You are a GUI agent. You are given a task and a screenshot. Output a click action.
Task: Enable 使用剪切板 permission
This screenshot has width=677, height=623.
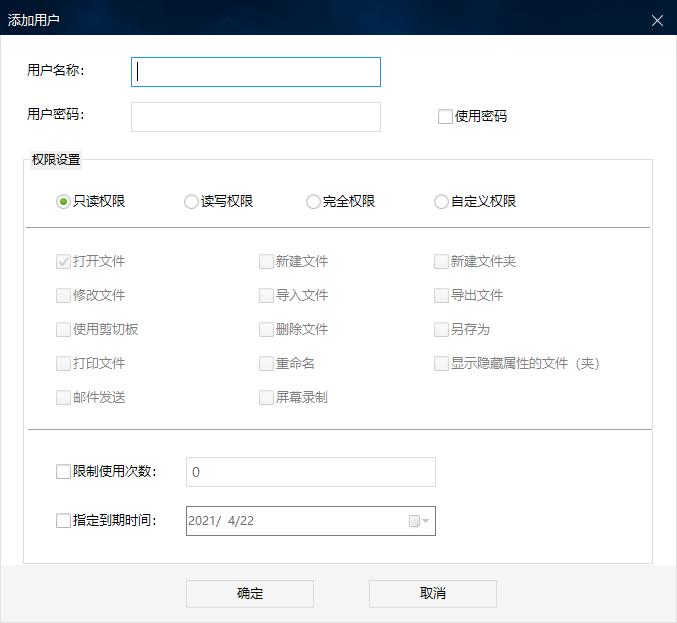tap(63, 329)
